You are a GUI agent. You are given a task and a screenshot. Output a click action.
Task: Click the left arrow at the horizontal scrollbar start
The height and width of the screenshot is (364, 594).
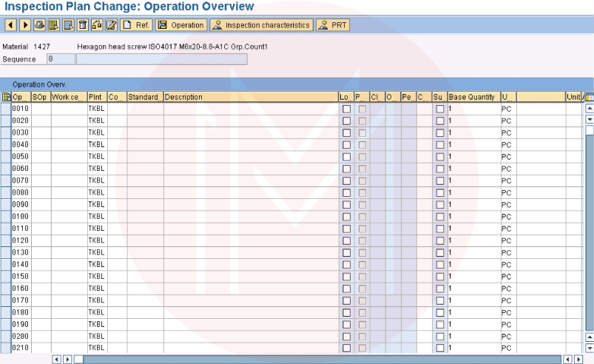click(x=56, y=359)
